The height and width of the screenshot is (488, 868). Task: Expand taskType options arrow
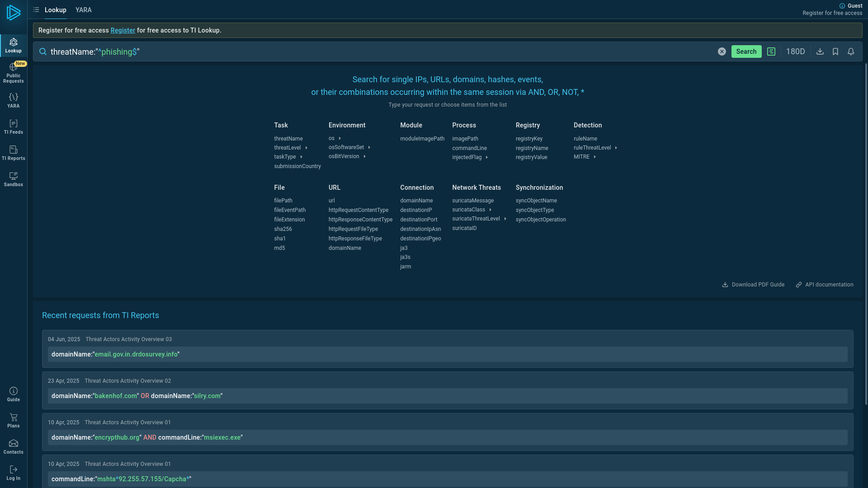pyautogui.click(x=302, y=157)
